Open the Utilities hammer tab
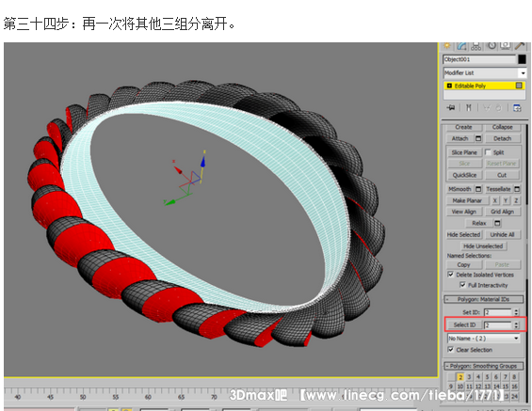The height and width of the screenshot is (411, 532). pos(520,46)
